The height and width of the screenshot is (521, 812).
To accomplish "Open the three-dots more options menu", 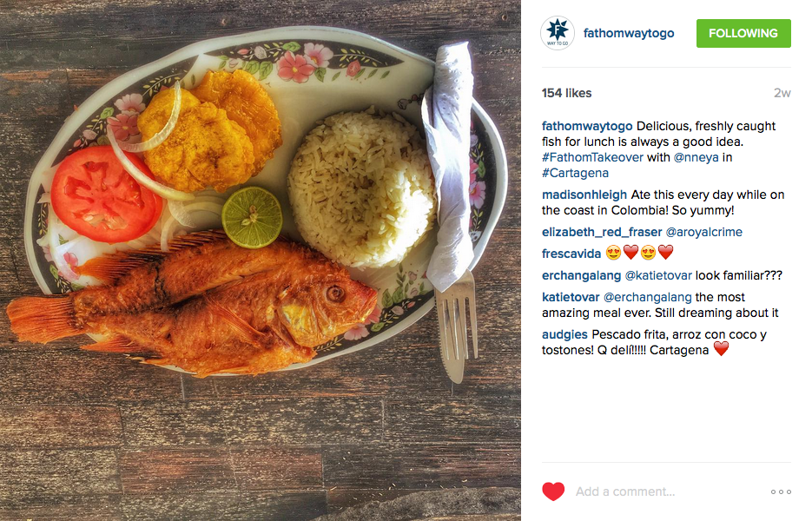I will point(781,491).
